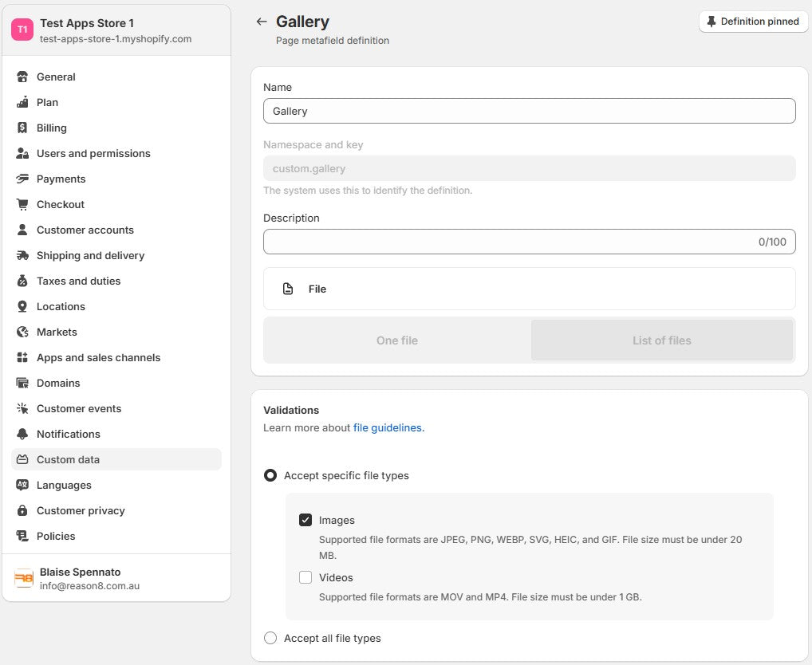The height and width of the screenshot is (665, 812).
Task: Click the Description input field
Action: pos(510,242)
